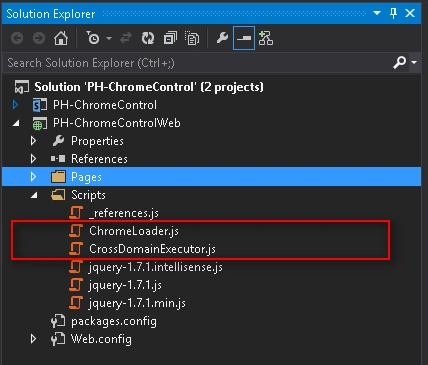This screenshot has height=365, width=428.
Task: Refresh the Solution Explorer
Action: (148, 38)
